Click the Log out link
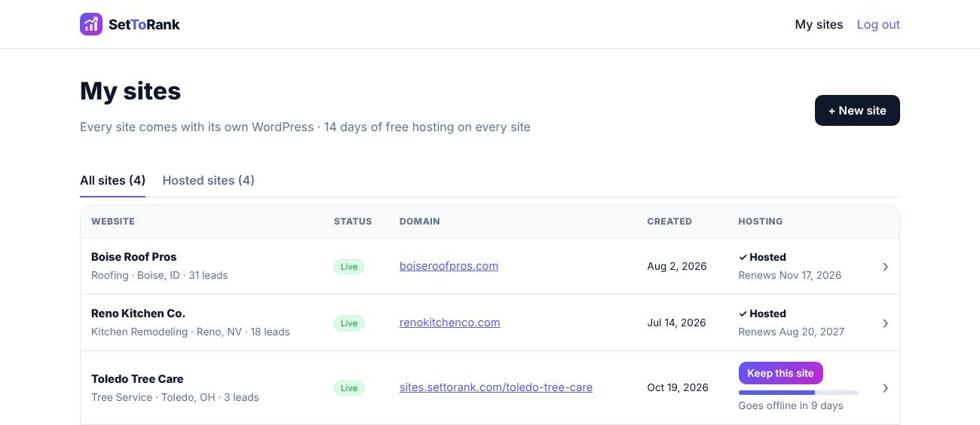Image resolution: width=980 pixels, height=425 pixels. (878, 24)
